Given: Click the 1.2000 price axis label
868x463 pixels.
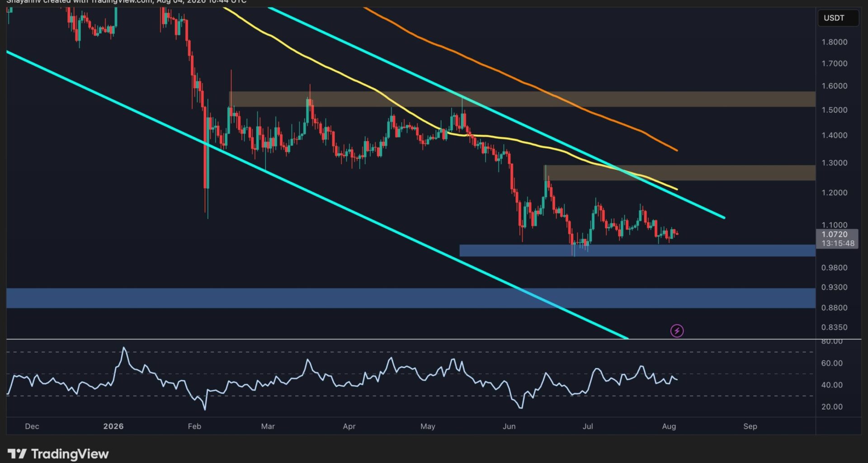Looking at the screenshot, I should coord(835,193).
